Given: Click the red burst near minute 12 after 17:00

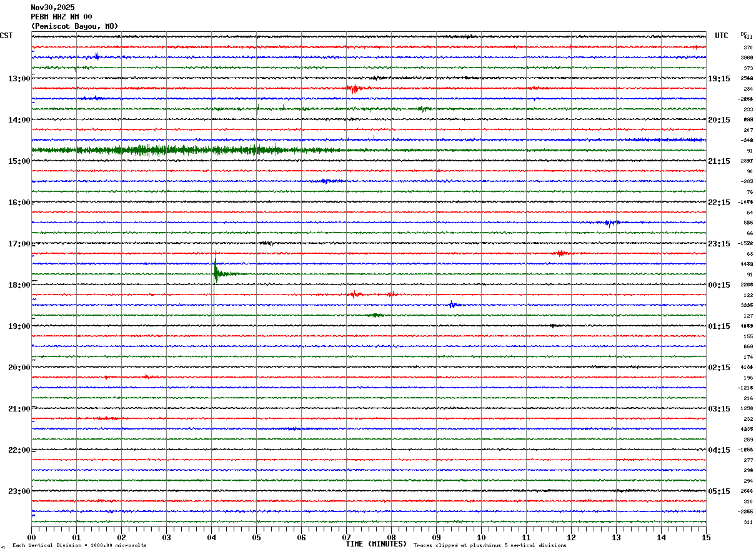Looking at the screenshot, I should coord(560,253).
